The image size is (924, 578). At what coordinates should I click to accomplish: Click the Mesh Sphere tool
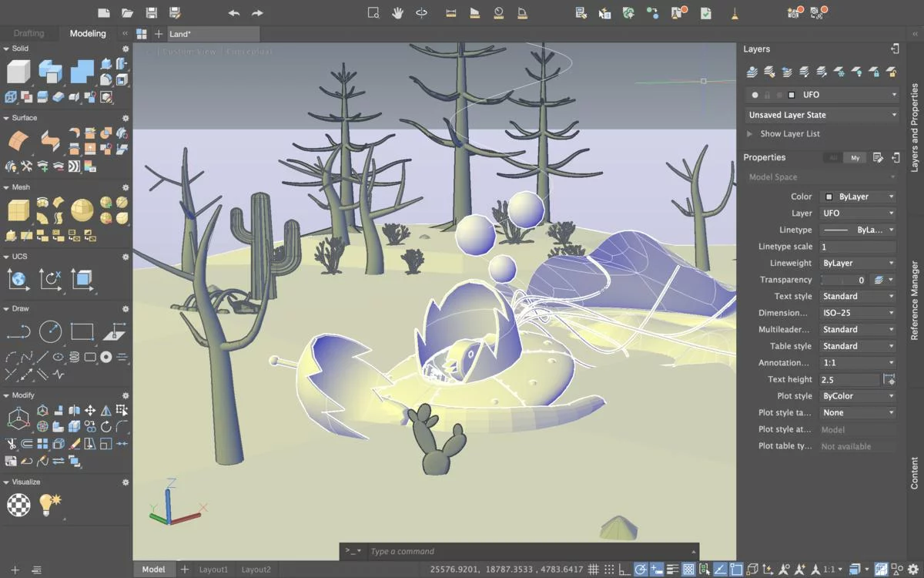pyautogui.click(x=82, y=209)
